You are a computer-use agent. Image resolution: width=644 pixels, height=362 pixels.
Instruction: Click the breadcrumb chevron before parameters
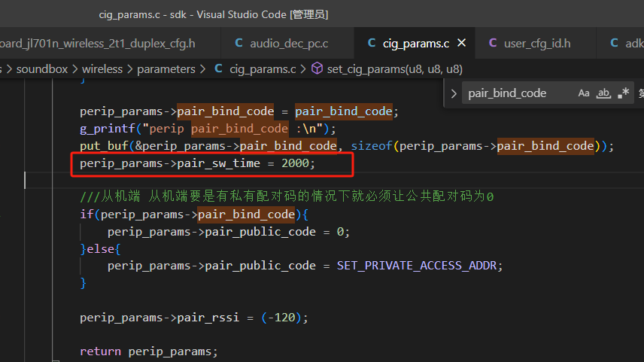(x=130, y=69)
